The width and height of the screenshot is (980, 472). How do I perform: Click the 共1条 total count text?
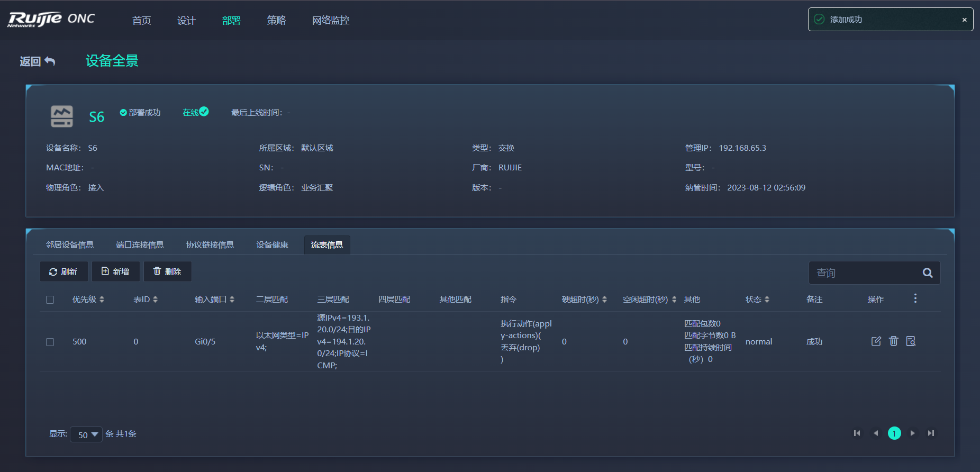[126, 434]
